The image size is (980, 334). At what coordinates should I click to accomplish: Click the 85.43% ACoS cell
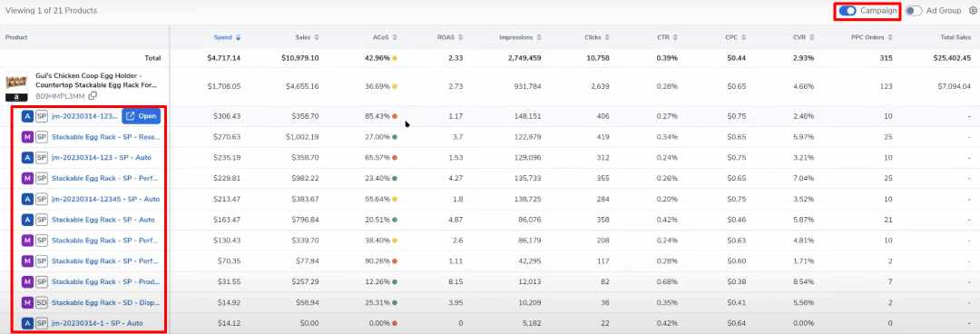(x=377, y=116)
